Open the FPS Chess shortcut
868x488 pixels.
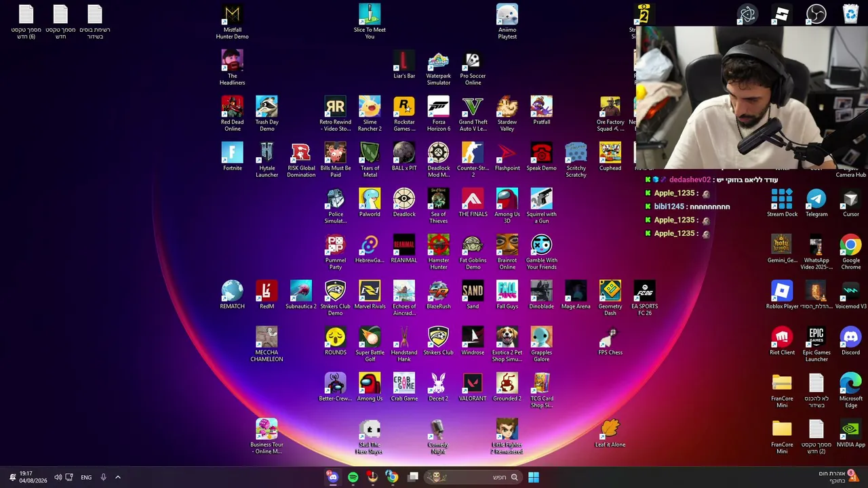coord(610,341)
